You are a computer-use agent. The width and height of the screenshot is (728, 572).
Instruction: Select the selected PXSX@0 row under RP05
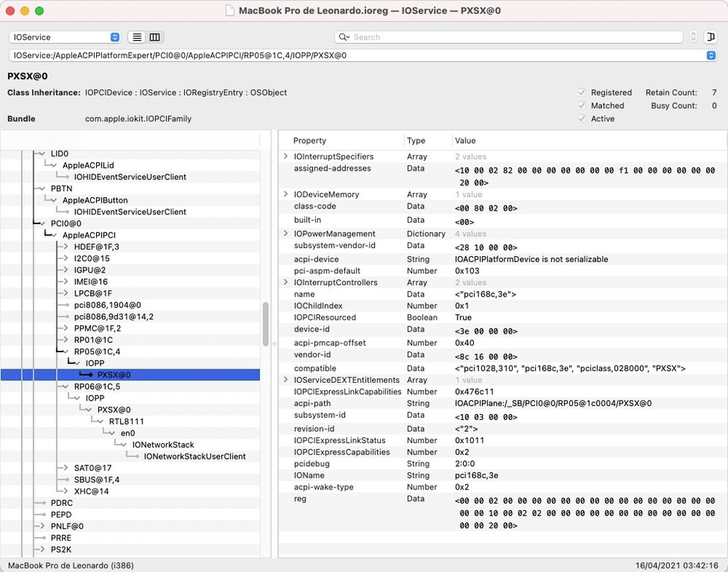(130, 375)
